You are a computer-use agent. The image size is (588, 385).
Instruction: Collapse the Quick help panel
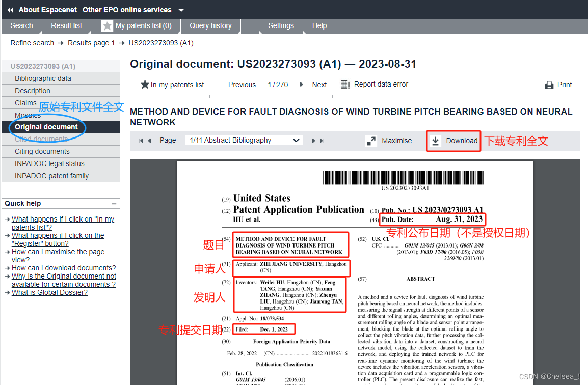tap(114, 204)
